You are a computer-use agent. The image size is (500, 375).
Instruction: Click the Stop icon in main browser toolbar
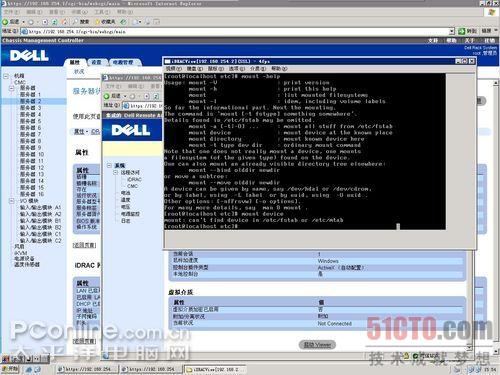coord(45,22)
